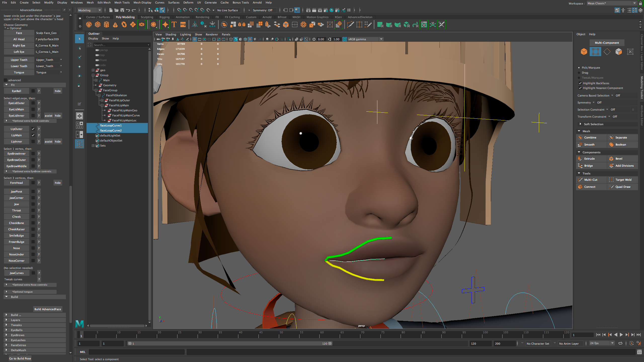Click the Mirror geometry shelf icon
The image size is (644, 362).
(x=242, y=25)
